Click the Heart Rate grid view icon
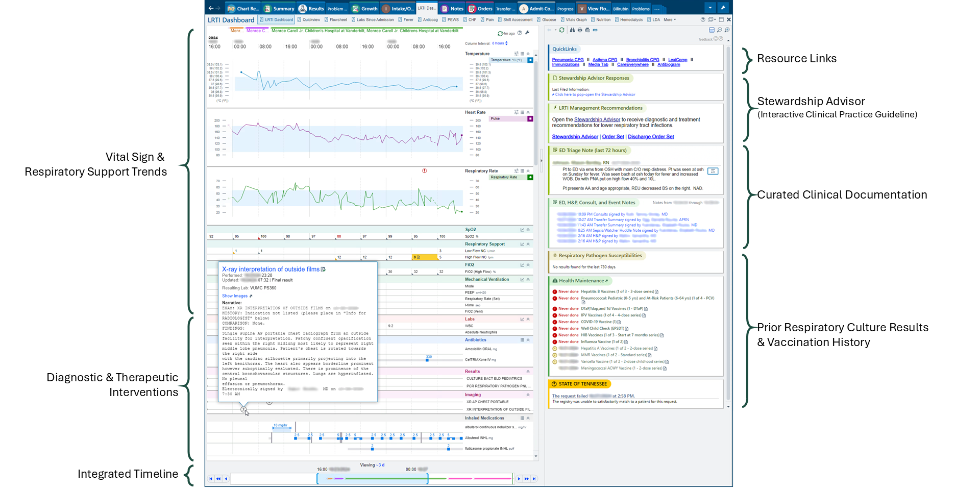 (522, 112)
